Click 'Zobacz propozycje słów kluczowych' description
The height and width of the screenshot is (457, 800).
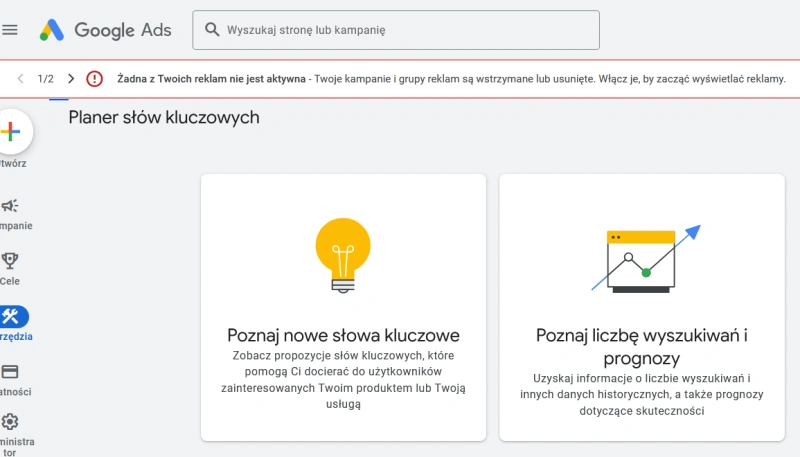click(343, 379)
